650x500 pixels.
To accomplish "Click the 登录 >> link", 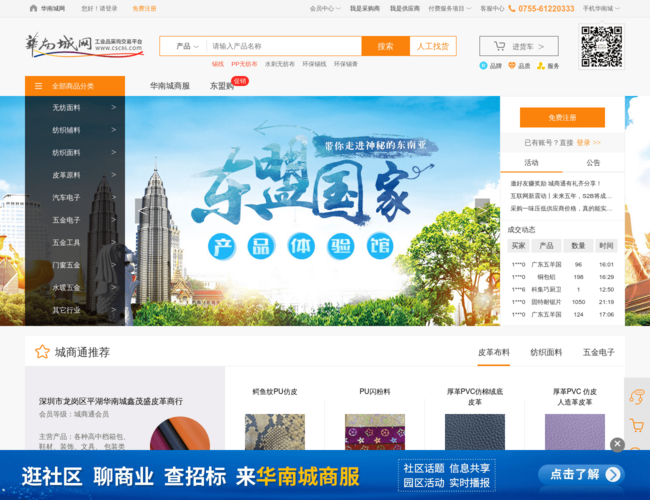I will [x=589, y=143].
